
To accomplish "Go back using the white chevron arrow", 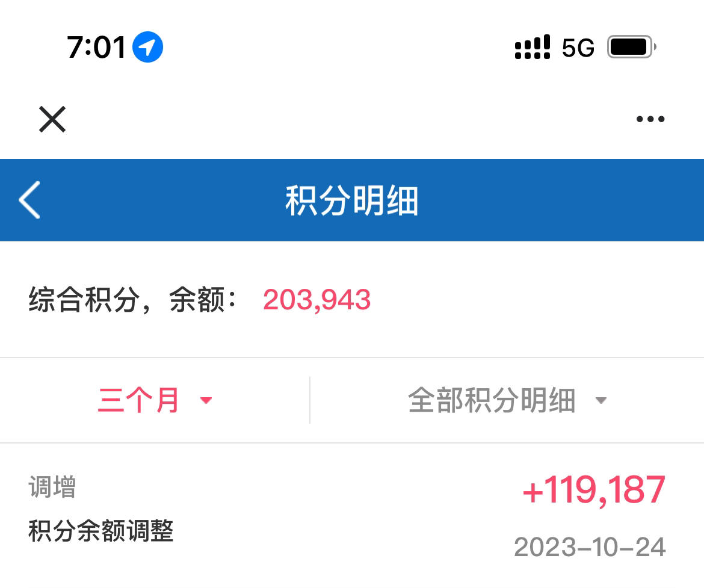I will (x=29, y=200).
